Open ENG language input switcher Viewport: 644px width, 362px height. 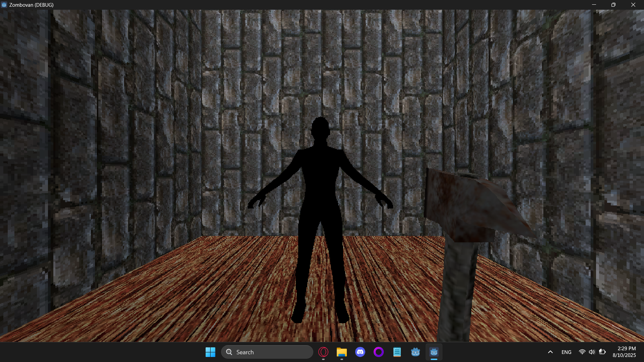pos(566,352)
